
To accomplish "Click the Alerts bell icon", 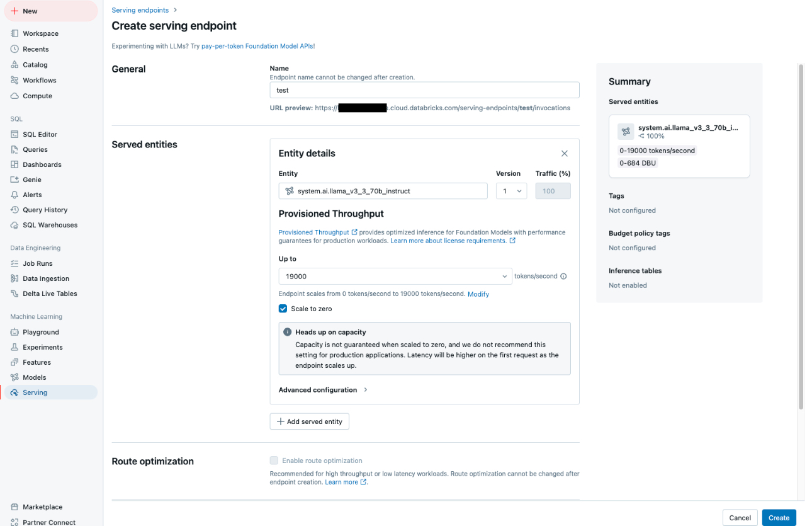I will pos(14,195).
